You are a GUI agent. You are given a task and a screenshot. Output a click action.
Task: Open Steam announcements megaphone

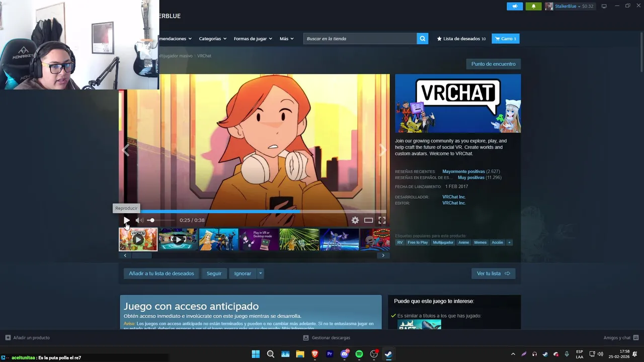point(515,6)
